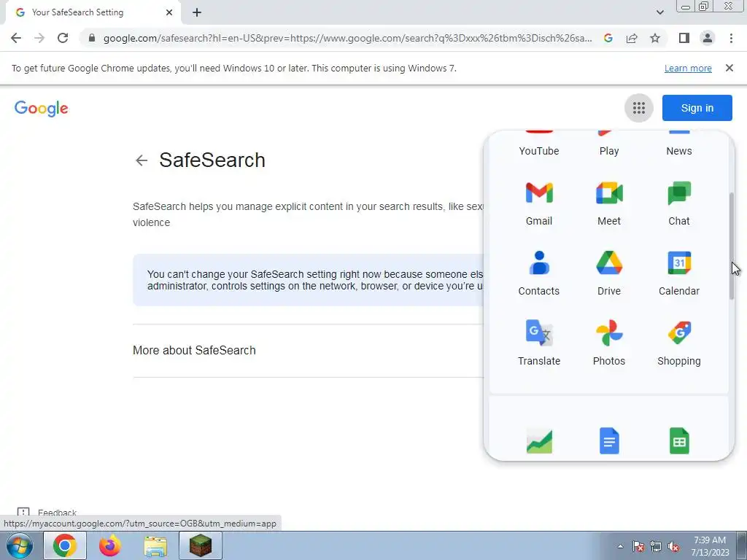Open Google Meet app
Screen dimensions: 747x560
pos(609,203)
